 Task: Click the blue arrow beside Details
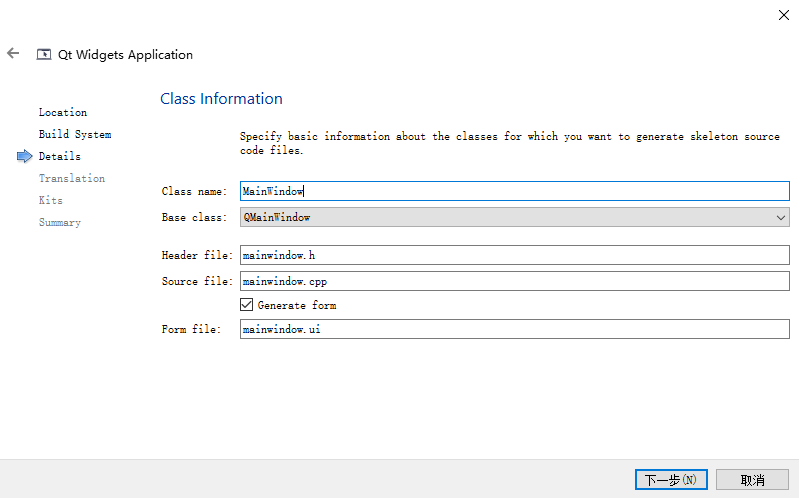(x=24, y=156)
